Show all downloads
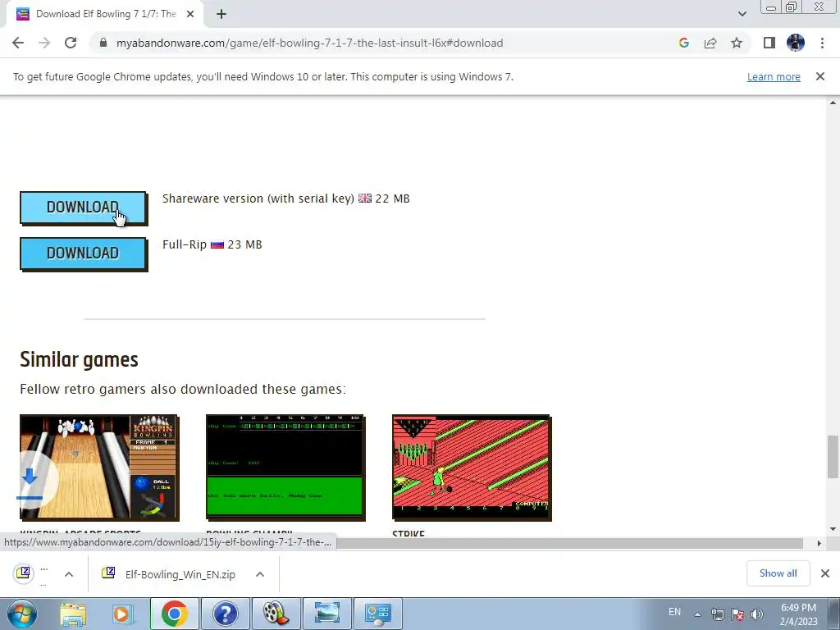Screen dimensions: 840x630 click(778, 573)
